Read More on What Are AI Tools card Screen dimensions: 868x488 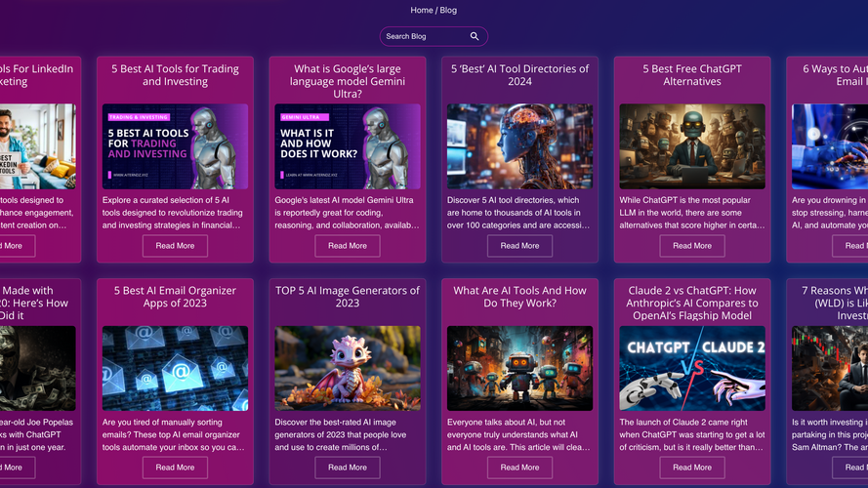pos(519,468)
